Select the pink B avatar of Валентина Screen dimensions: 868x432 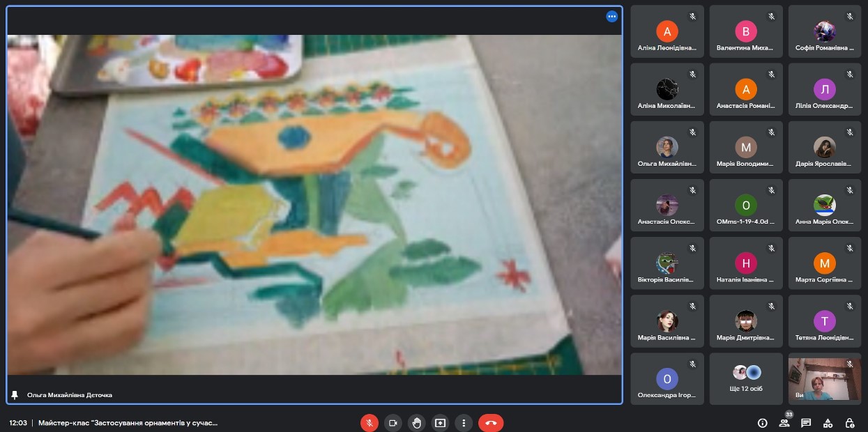746,31
